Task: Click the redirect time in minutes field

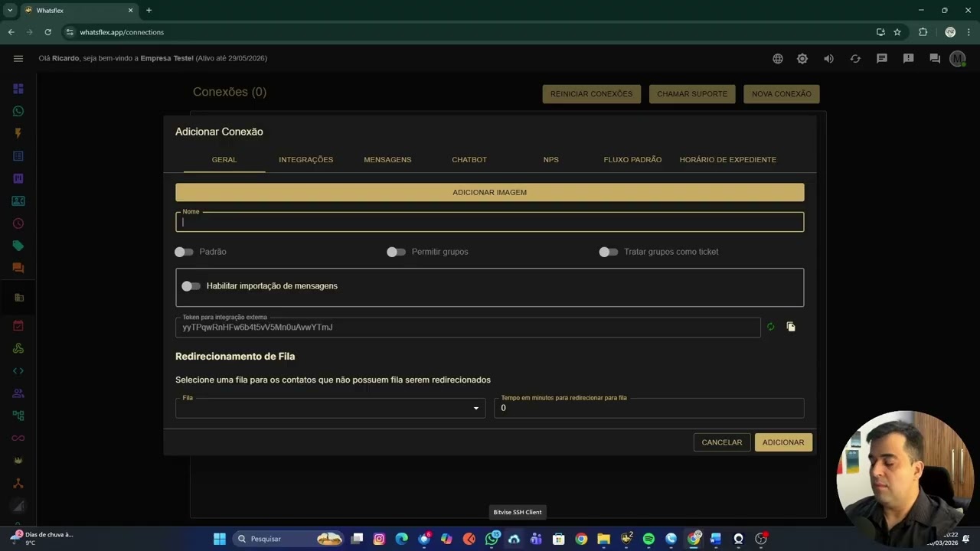Action: pyautogui.click(x=649, y=408)
